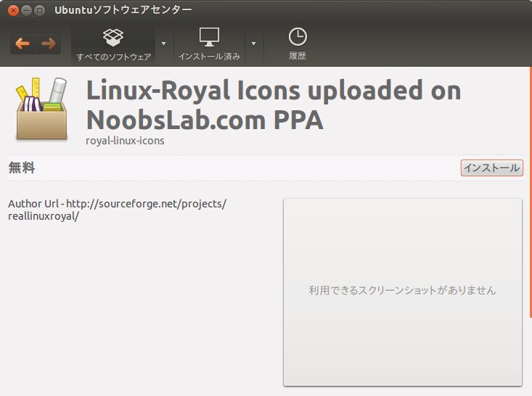Click the empty screenshot placeholder panel

pyautogui.click(x=402, y=292)
